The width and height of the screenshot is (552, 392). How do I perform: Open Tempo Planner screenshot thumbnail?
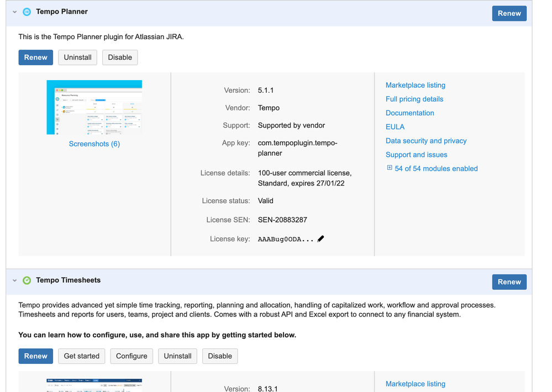click(94, 107)
